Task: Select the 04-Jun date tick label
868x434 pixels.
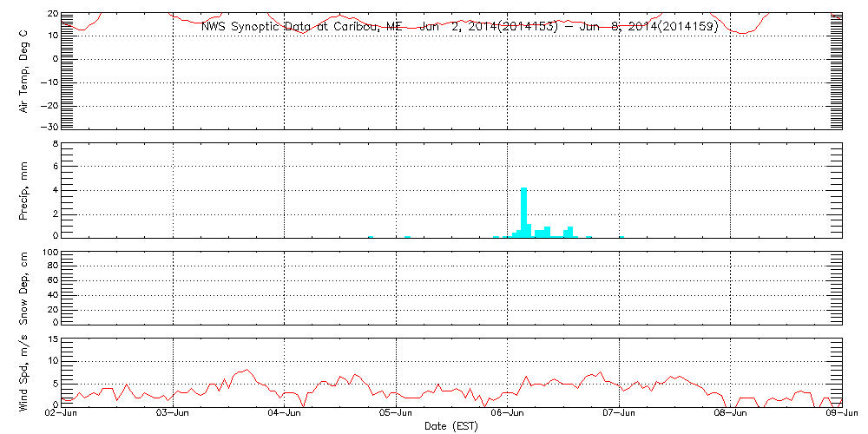Action: click(x=285, y=415)
